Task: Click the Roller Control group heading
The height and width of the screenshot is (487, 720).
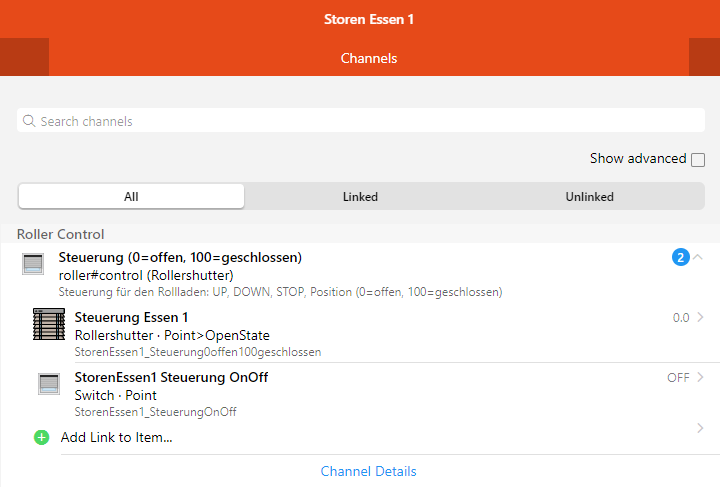Action: click(x=61, y=234)
